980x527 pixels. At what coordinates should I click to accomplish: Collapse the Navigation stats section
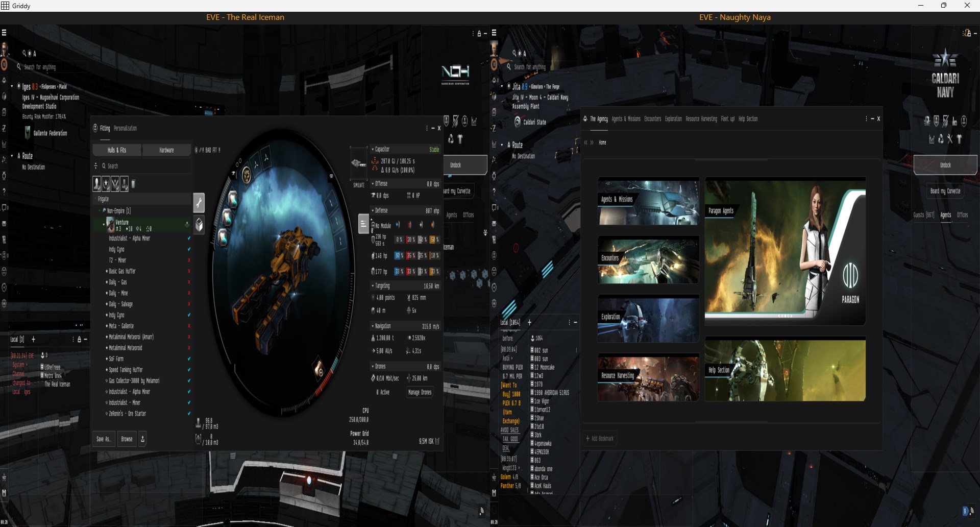tap(373, 326)
